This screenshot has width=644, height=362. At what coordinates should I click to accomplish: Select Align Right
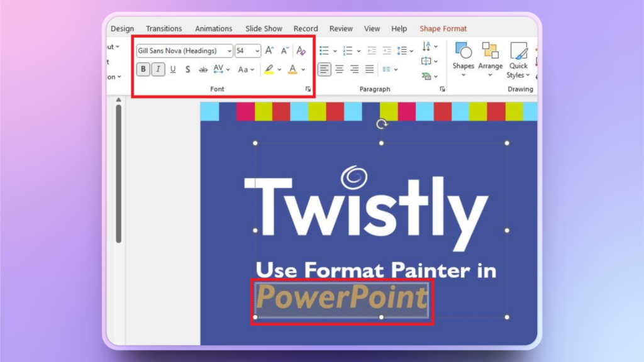354,69
